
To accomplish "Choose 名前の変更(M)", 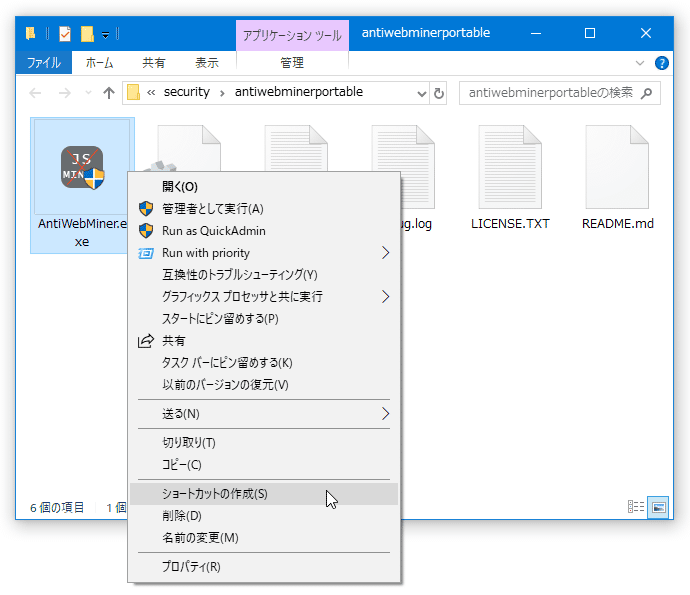I will (x=264, y=538).
